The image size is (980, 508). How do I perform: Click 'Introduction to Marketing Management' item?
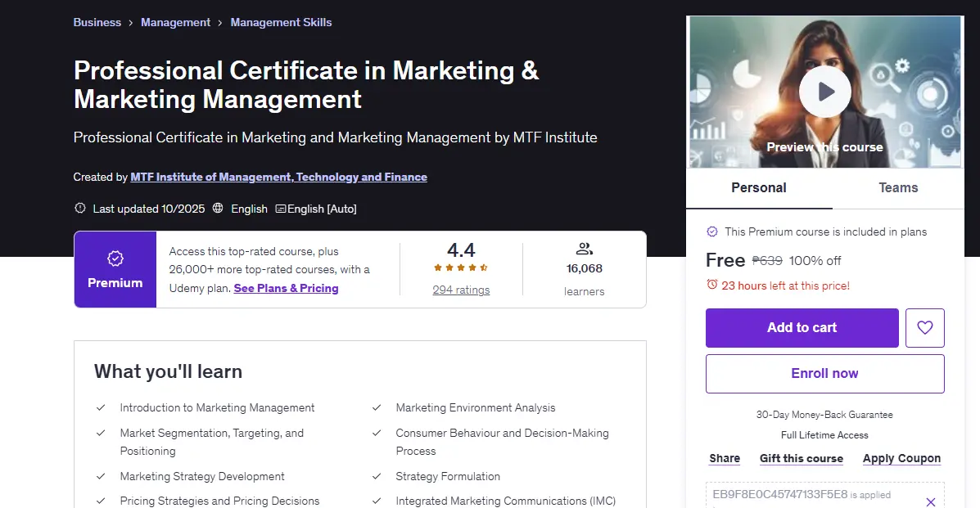click(217, 407)
